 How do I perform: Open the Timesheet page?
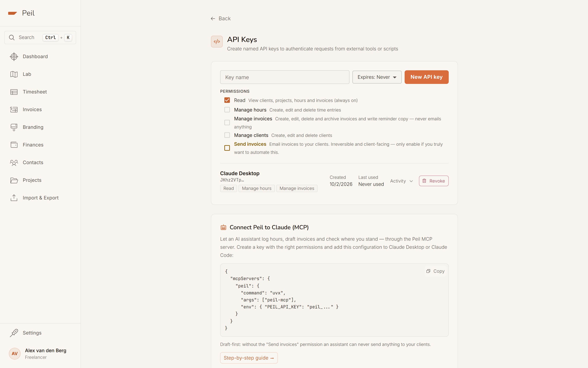35,92
